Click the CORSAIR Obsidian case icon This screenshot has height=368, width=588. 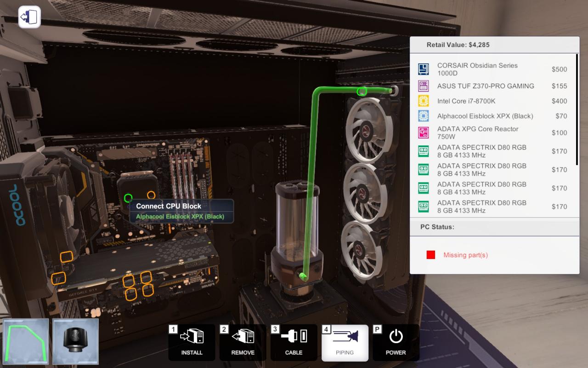[423, 69]
